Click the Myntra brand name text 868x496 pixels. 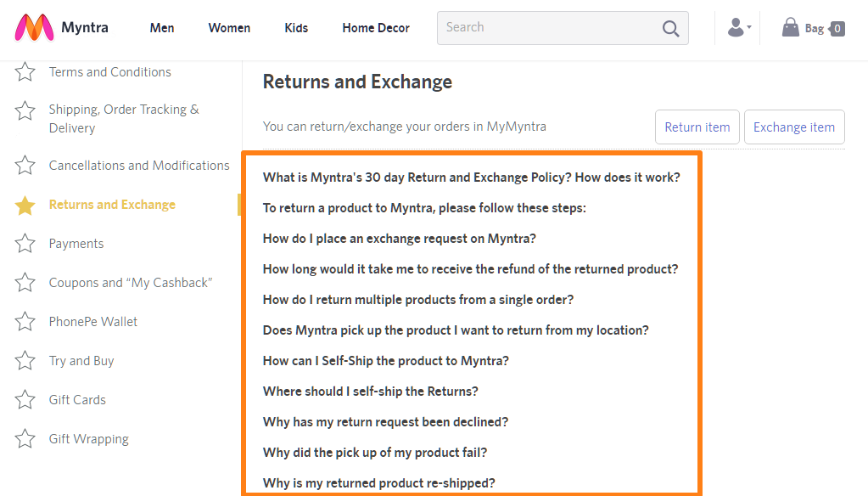85,28
